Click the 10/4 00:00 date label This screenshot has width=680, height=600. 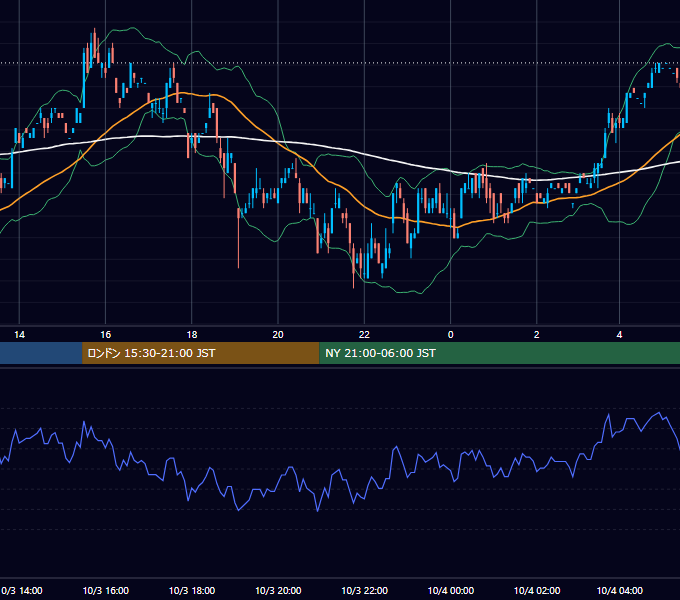(451, 590)
